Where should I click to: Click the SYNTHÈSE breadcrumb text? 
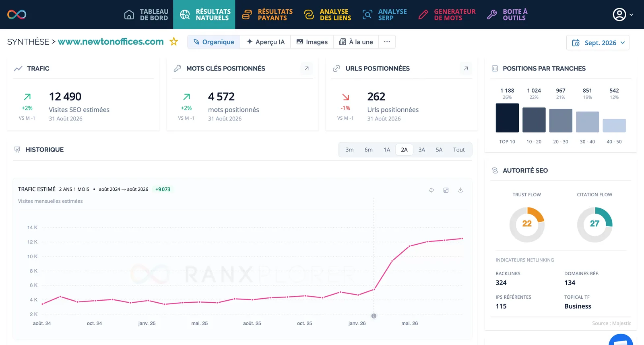point(28,42)
